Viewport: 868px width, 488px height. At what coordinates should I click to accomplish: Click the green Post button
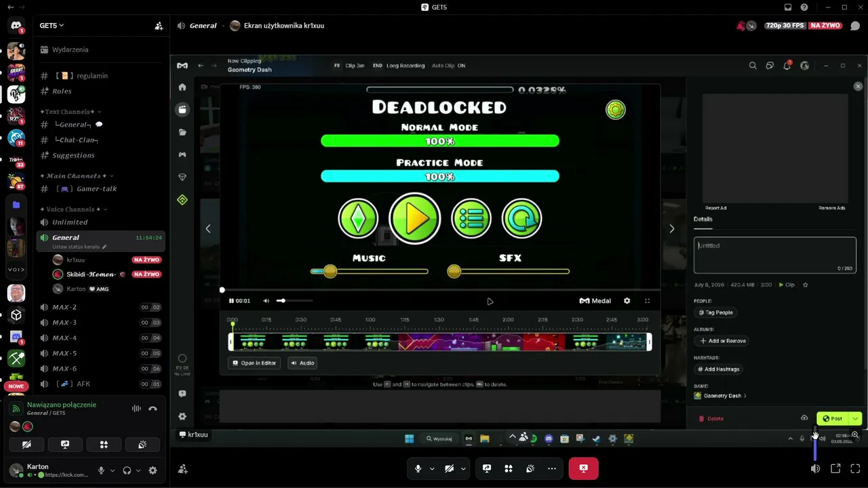coord(833,419)
